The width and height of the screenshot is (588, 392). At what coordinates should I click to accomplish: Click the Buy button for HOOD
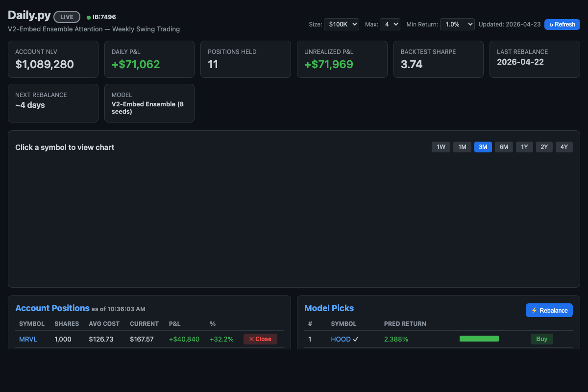click(541, 339)
